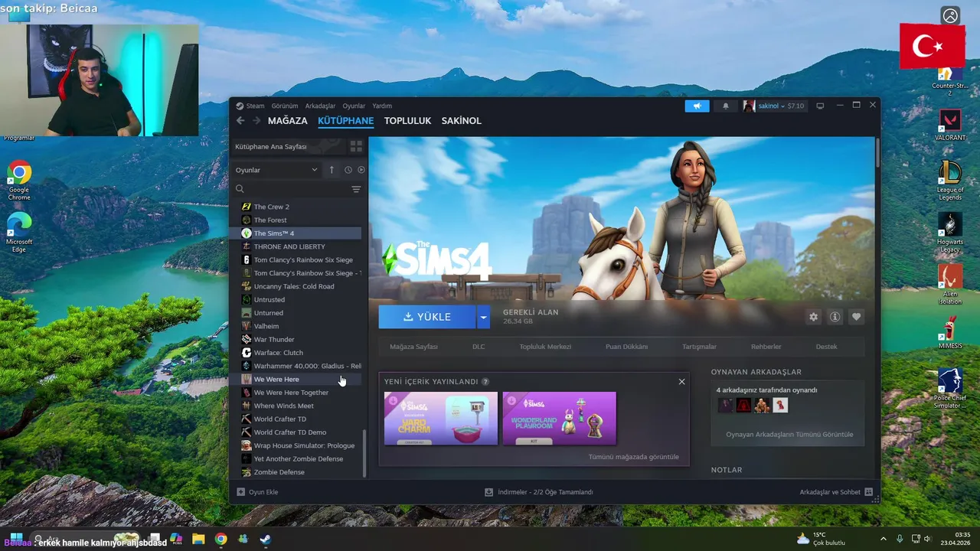The width and height of the screenshot is (980, 551).
Task: Go back with the left arrow
Action: tap(240, 121)
